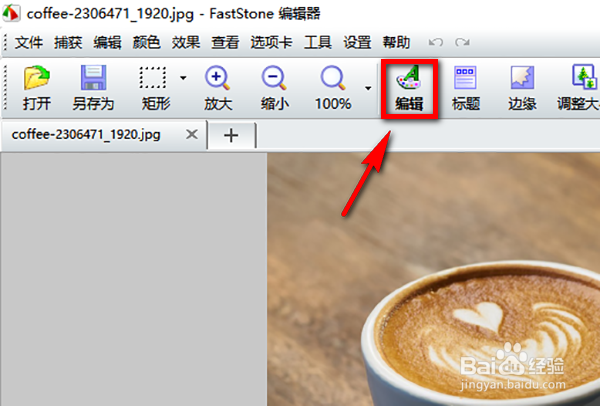Screen dimensions: 600x406
Task: Open the 捕获 menu
Action: pos(68,42)
